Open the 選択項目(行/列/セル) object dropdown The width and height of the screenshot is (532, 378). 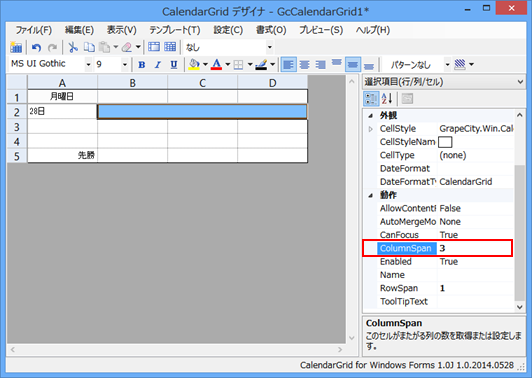[x=520, y=82]
